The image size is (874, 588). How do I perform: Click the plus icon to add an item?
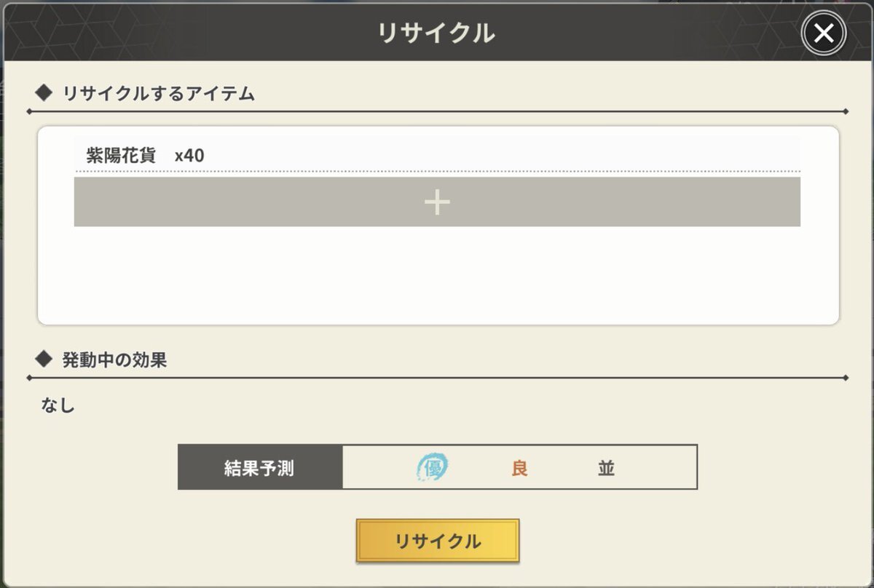coord(437,202)
